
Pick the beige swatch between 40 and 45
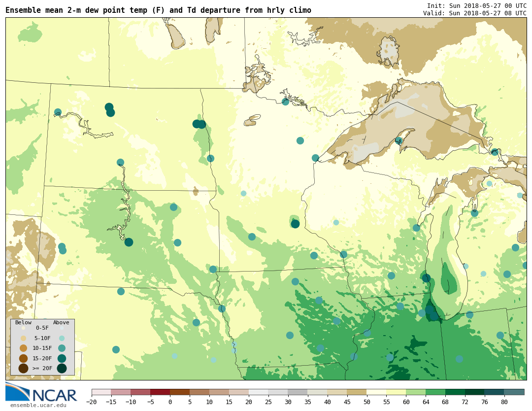point(337,392)
